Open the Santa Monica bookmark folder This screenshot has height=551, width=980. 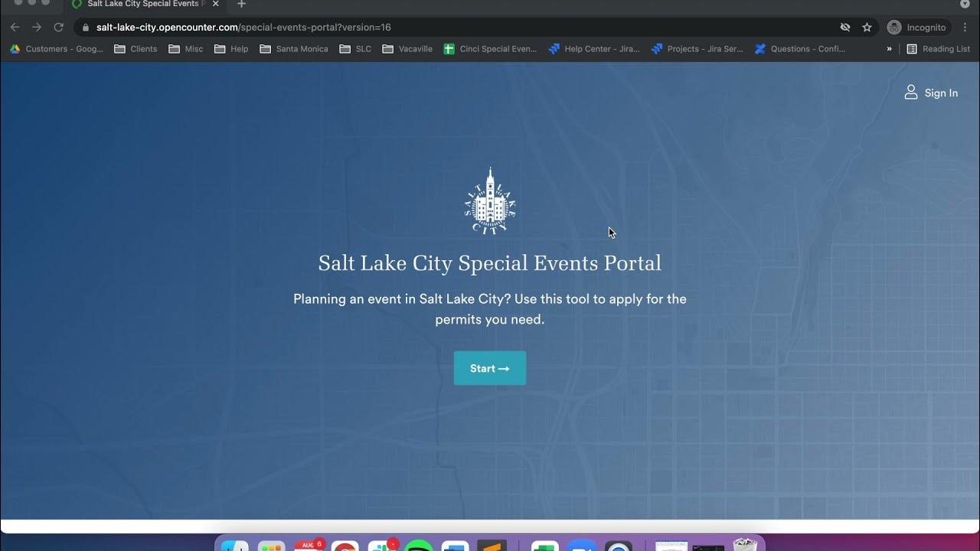tap(294, 49)
